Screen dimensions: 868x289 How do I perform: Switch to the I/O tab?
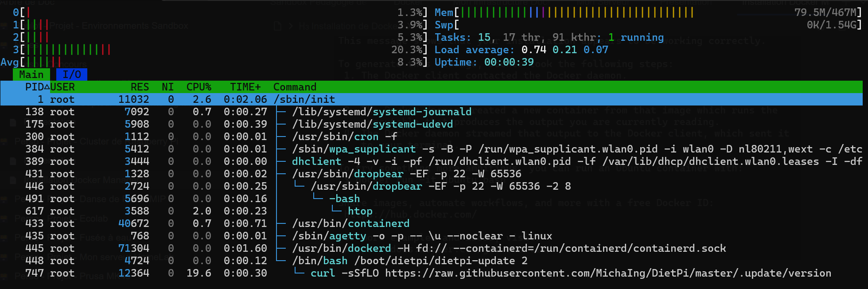[71, 74]
